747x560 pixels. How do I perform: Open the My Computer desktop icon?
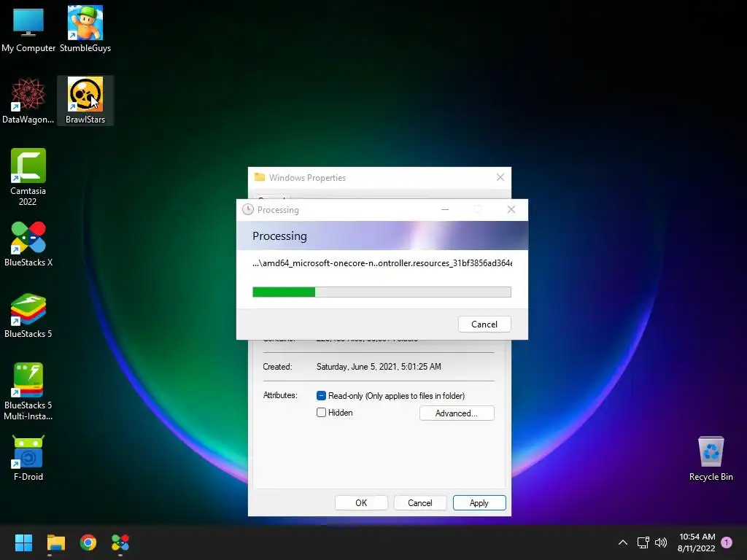(28, 28)
